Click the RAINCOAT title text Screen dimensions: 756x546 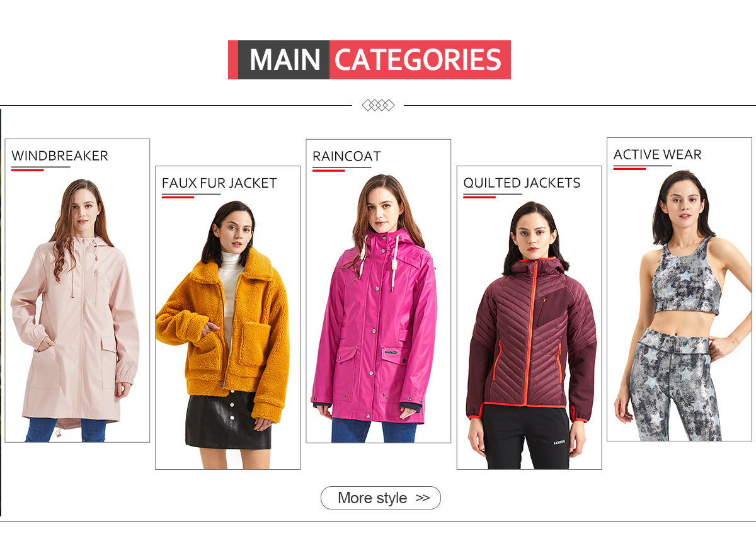point(346,156)
